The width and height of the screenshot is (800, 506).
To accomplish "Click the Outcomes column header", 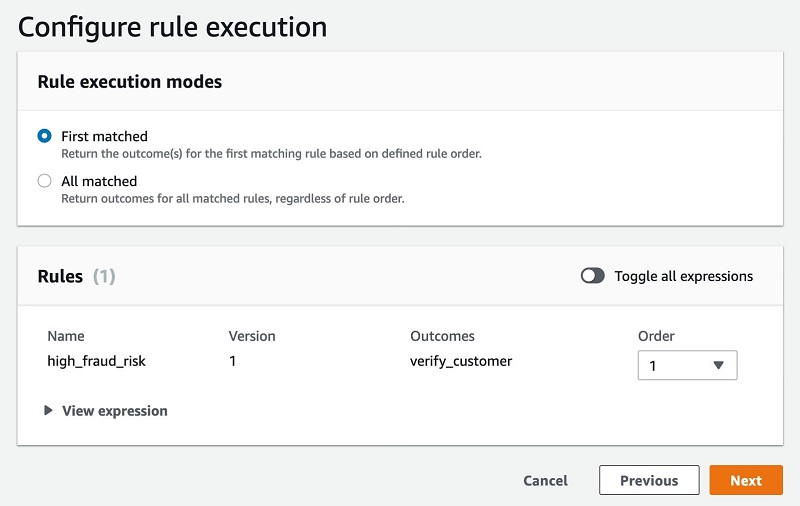I will click(x=442, y=336).
